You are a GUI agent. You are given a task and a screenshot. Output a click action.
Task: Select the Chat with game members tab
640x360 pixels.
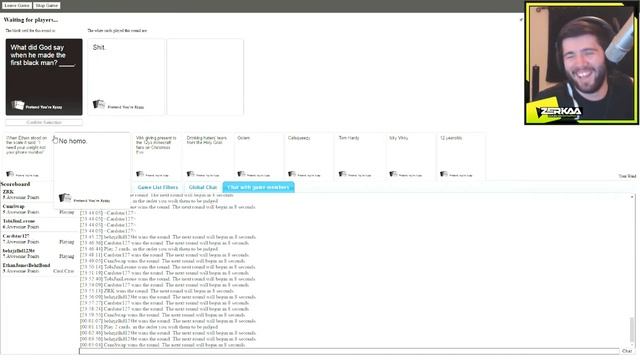click(x=258, y=187)
